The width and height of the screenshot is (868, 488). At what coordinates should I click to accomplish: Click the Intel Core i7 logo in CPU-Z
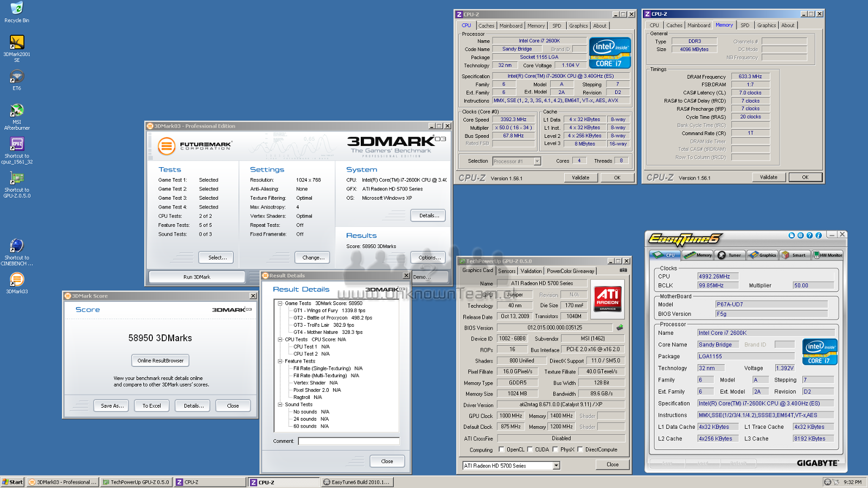coord(610,53)
